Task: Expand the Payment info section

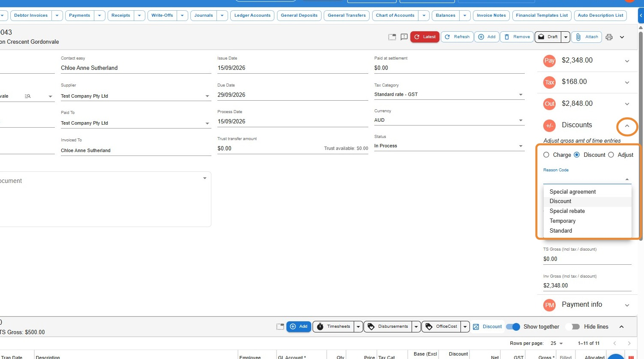Action: pos(627,305)
